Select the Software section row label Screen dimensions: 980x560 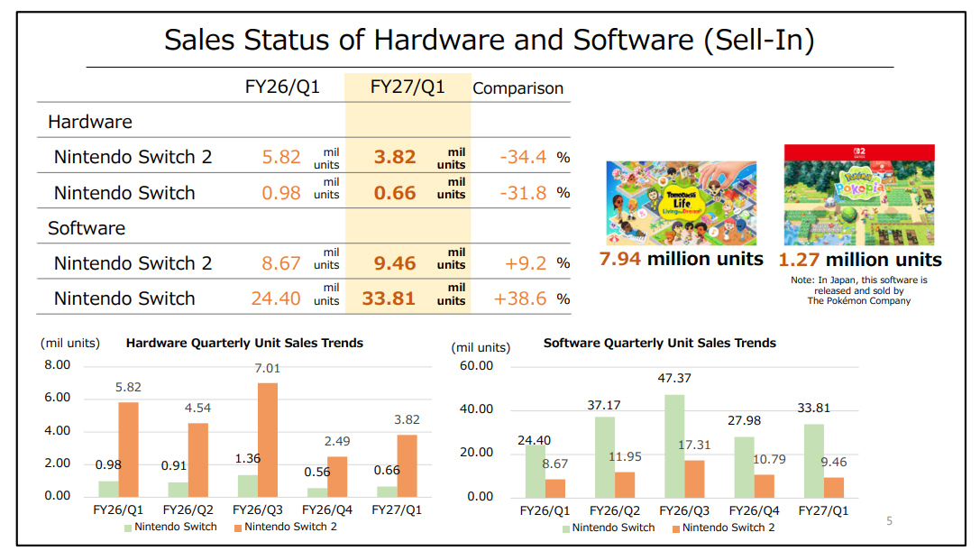[x=87, y=228]
